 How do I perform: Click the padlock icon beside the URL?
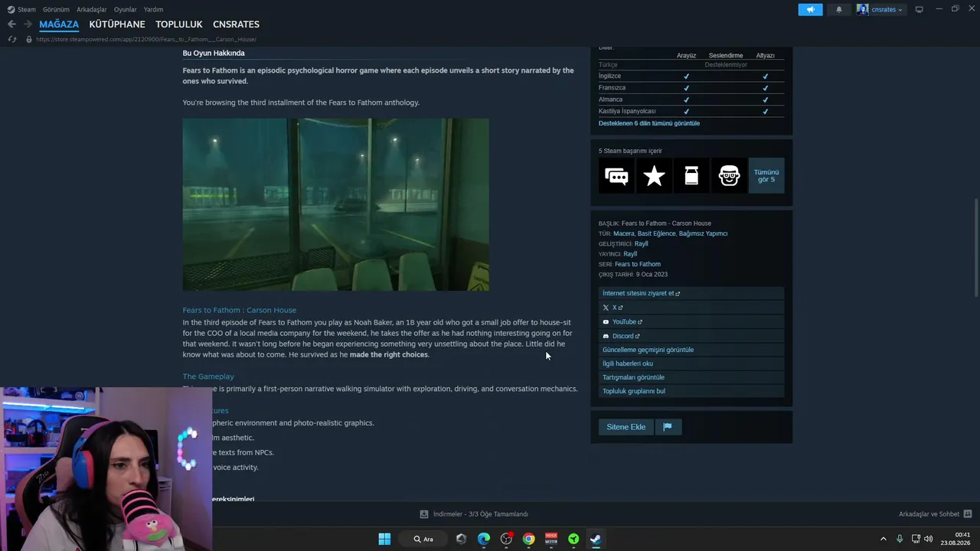pos(29,39)
